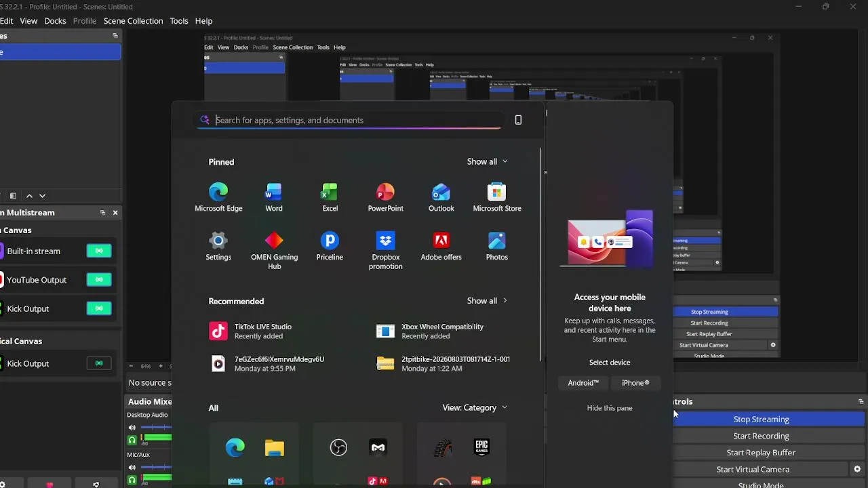Open the Tools menu in OBS
868x488 pixels.
coord(179,21)
